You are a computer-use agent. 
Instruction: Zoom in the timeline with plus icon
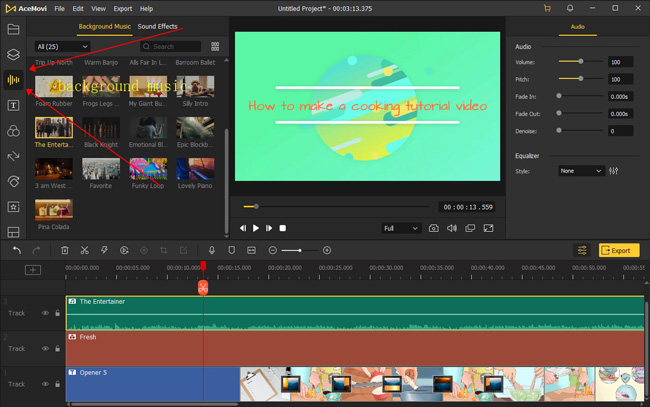click(327, 250)
